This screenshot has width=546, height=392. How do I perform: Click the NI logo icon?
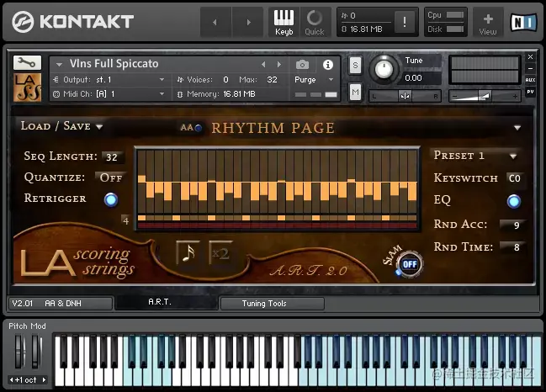tap(523, 22)
